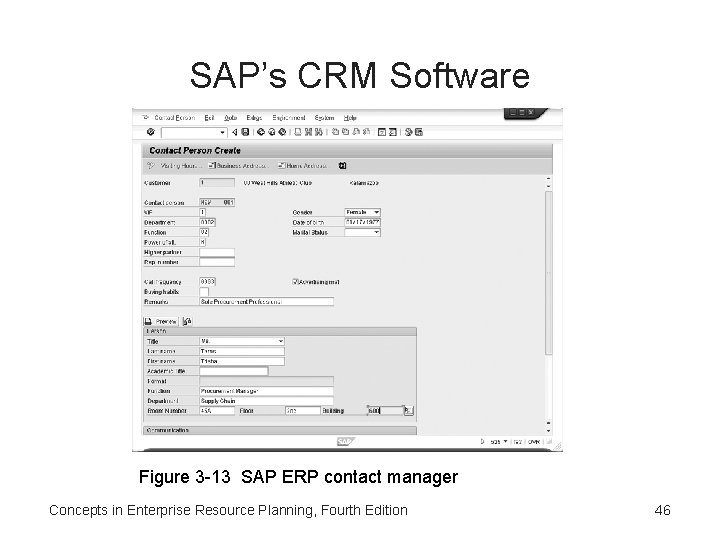Click the scroll up arrow at top right

548,179
